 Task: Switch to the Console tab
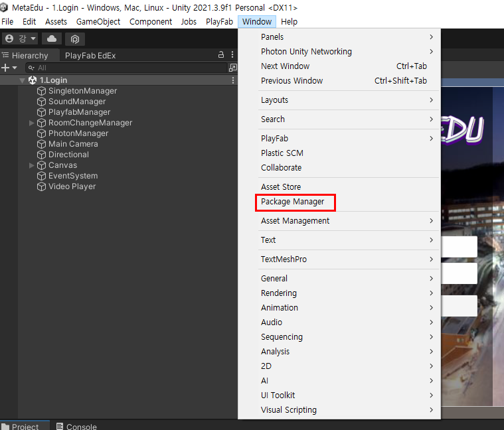point(76,426)
